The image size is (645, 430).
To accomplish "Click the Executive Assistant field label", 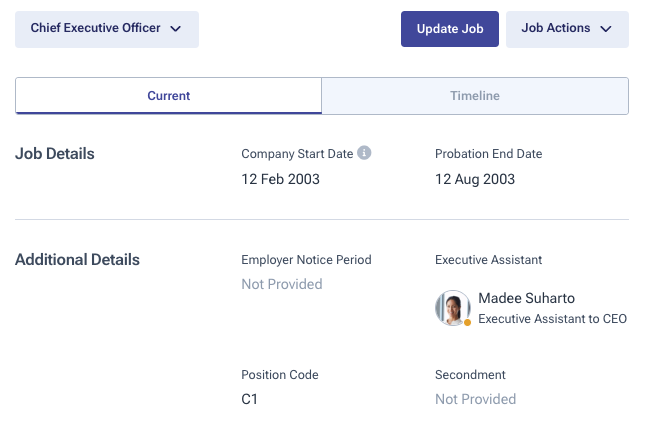I will [x=488, y=260].
